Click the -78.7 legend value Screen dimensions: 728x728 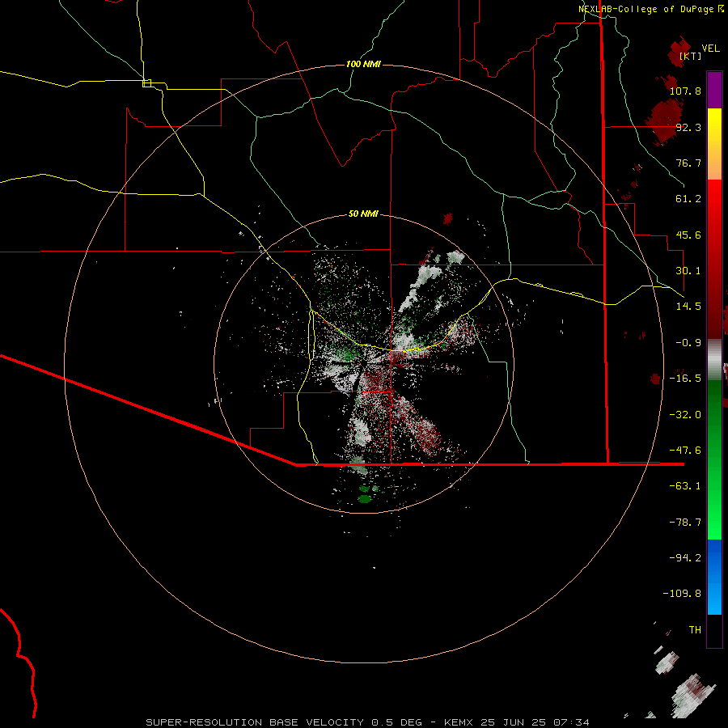point(685,523)
